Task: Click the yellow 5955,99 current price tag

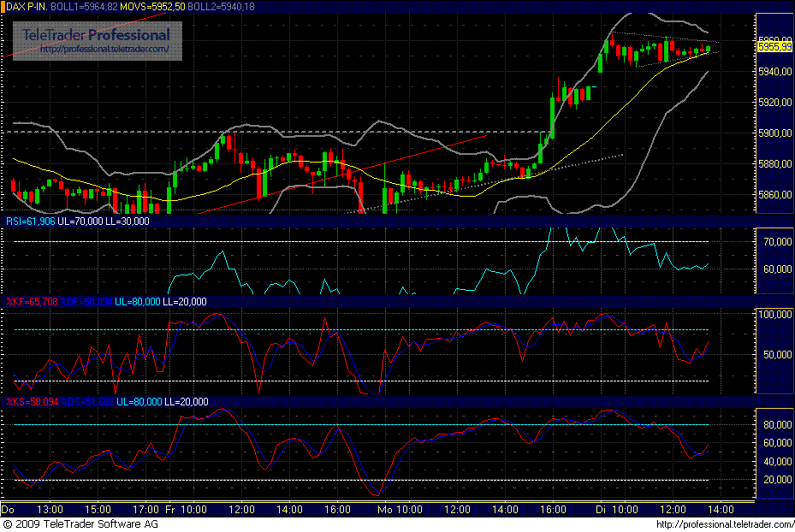Action: pyautogui.click(x=774, y=47)
